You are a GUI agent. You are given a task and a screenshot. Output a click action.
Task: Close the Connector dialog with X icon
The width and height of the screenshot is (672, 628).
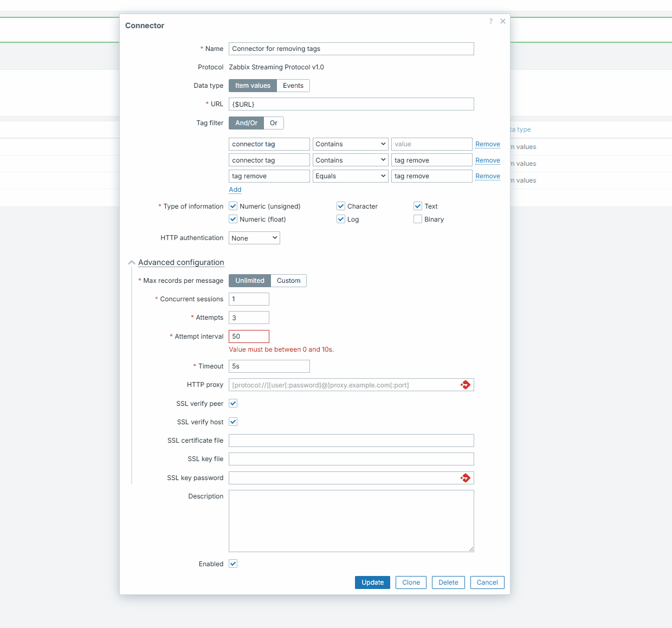click(x=503, y=21)
